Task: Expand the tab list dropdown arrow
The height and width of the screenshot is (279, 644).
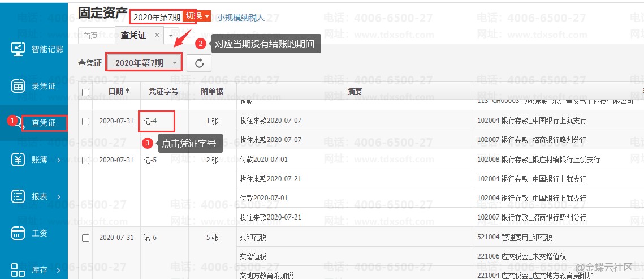Action: click(171, 35)
